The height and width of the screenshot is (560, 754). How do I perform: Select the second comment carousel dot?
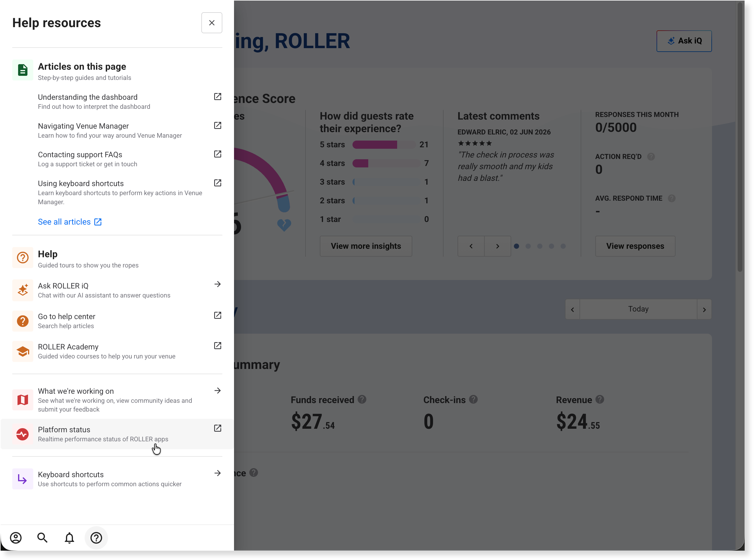click(x=528, y=246)
